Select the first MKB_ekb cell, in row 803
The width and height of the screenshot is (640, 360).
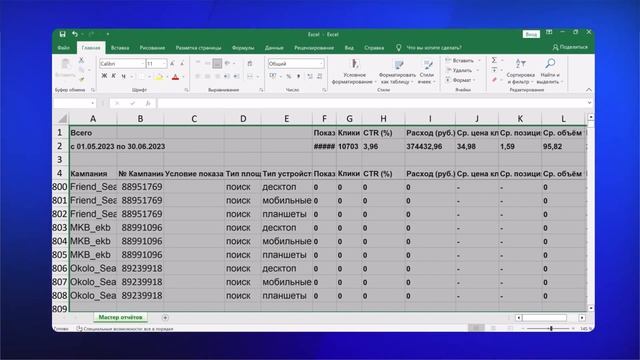(x=93, y=228)
